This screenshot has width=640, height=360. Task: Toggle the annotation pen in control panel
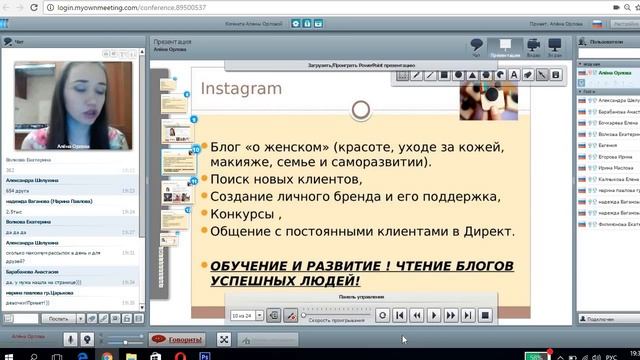pos(291,315)
